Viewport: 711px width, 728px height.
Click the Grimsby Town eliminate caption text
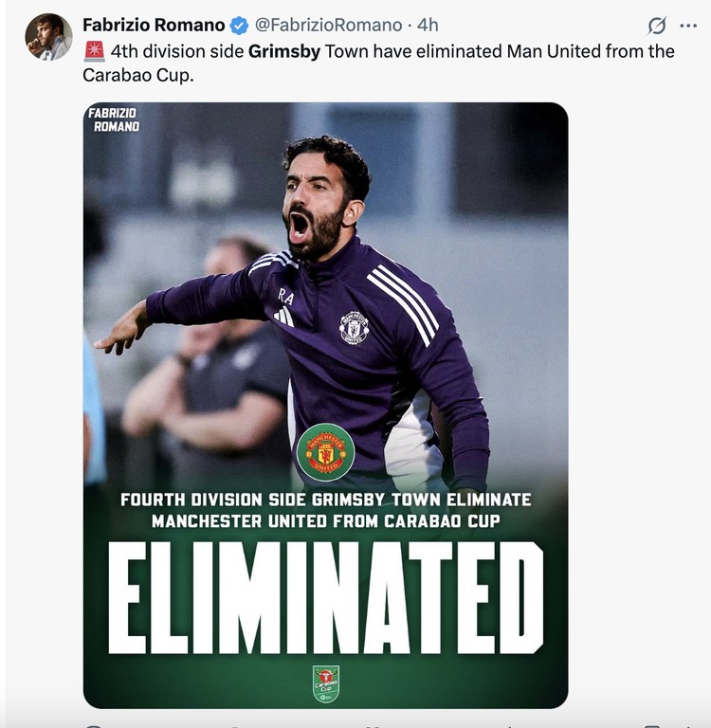[x=325, y=510]
